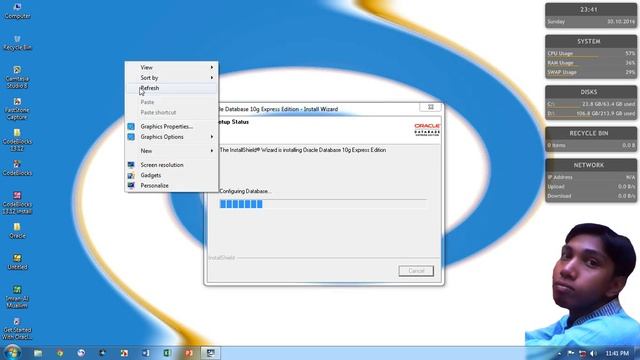640x360 pixels.
Task: Open the Computer desktop icon
Action: [17, 11]
